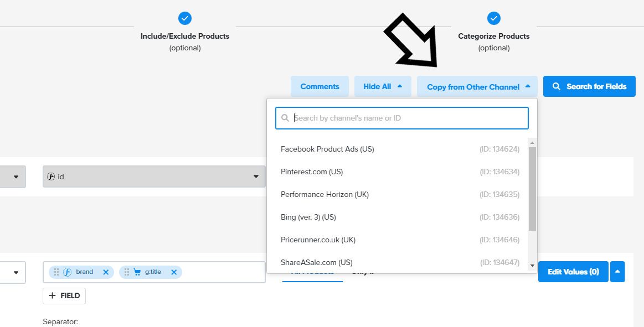This screenshot has height=327, width=644.
Task: Focus the channel name or ID search box
Action: click(x=402, y=118)
